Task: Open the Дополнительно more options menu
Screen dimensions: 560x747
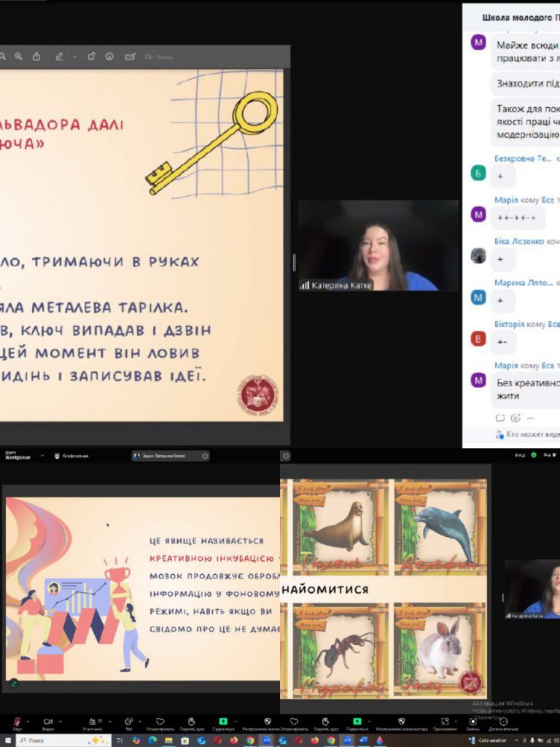Action: point(503,723)
